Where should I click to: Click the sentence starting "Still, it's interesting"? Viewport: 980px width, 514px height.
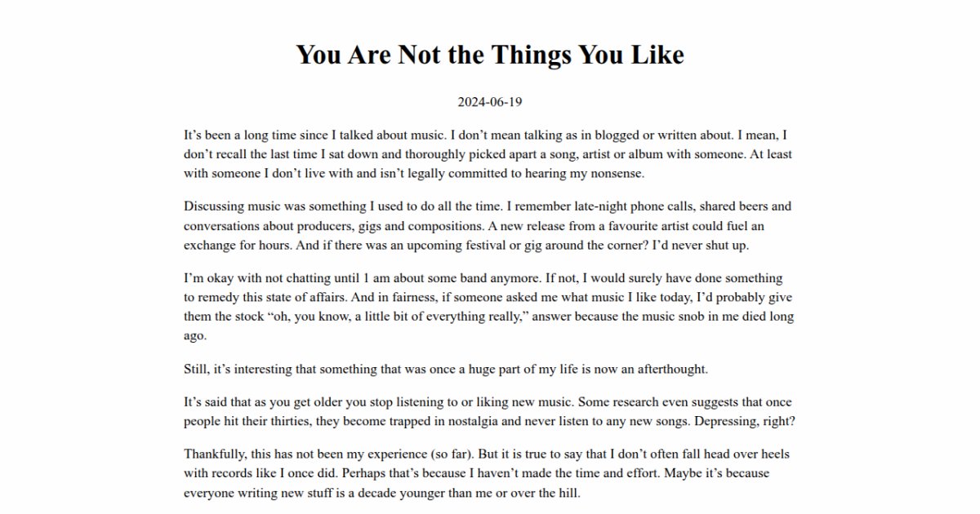(x=446, y=369)
